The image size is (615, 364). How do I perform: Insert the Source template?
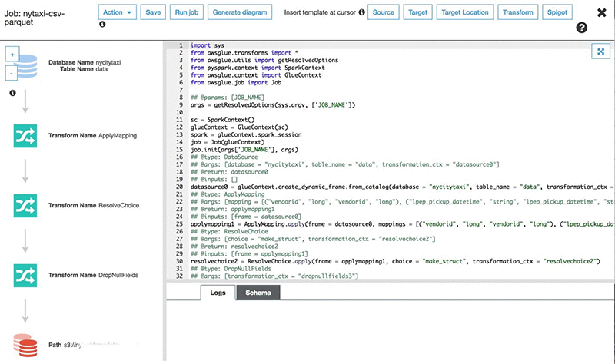tap(383, 12)
